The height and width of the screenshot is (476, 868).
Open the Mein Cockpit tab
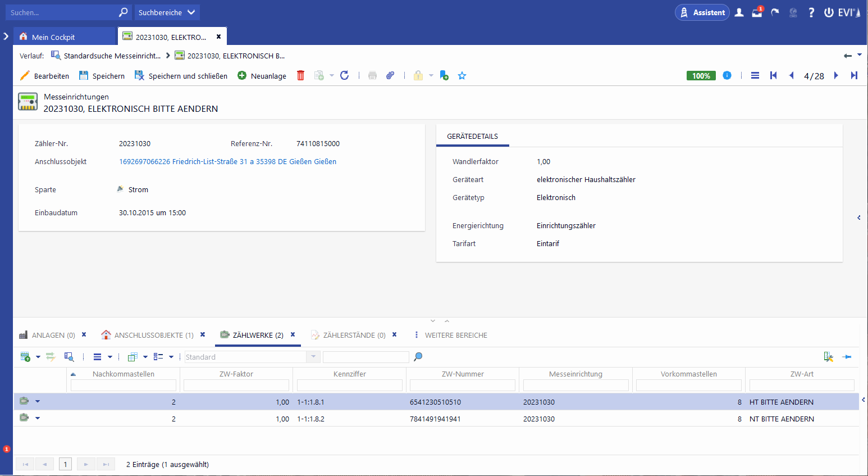(53, 37)
